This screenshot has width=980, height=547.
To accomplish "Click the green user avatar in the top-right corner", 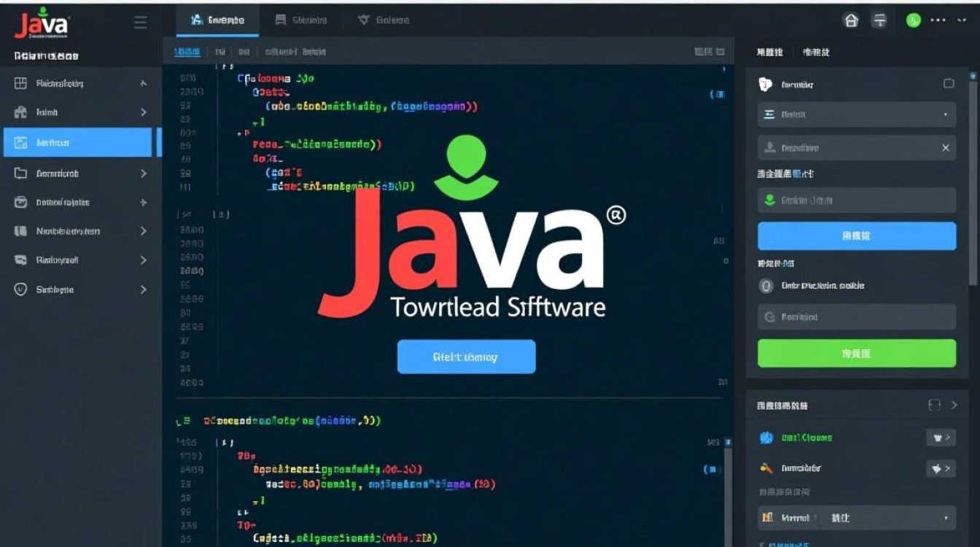I will tap(913, 20).
